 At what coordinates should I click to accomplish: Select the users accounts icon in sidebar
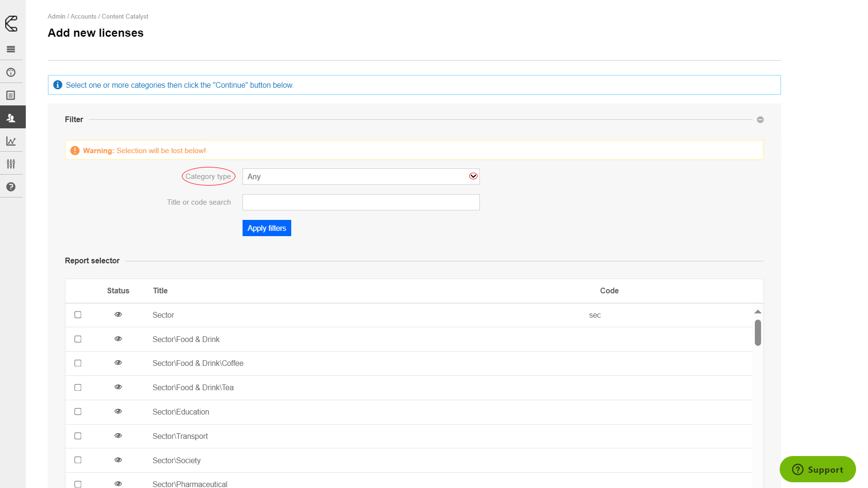coord(11,118)
